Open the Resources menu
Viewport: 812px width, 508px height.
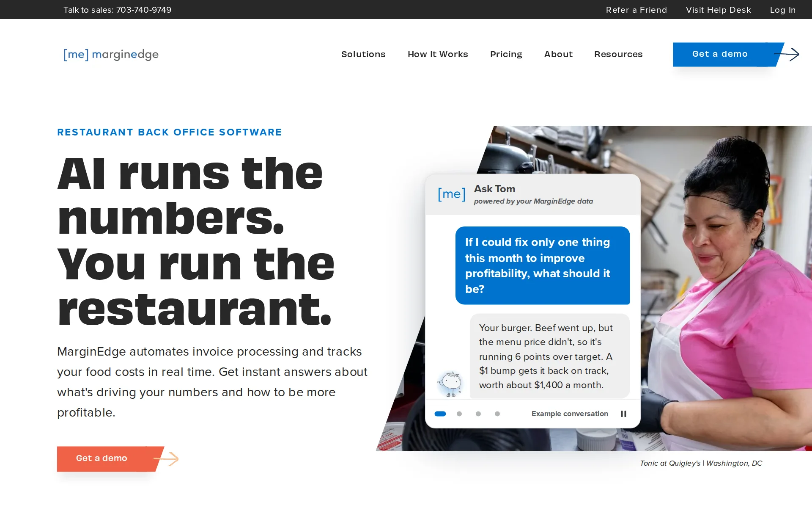point(618,54)
